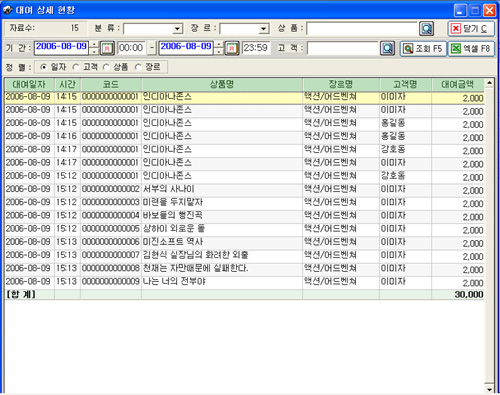Click the [합 계] total row label
Viewport: 500px width, 395px height.
tap(21, 295)
